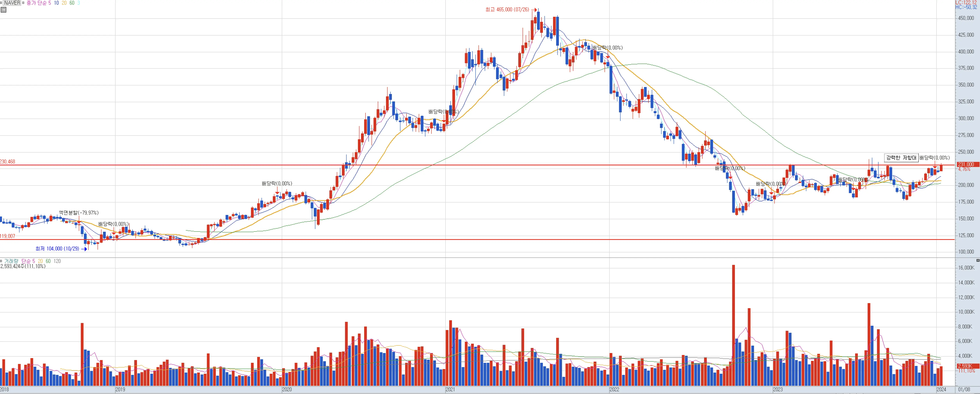Select the 60-period moving average label (price)
Screen dimensions: 980x394
click(x=72, y=3)
